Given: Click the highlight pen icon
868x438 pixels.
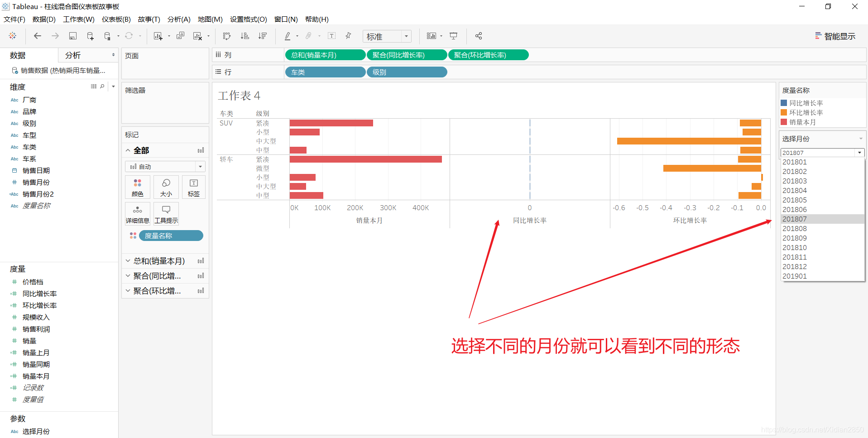Looking at the screenshot, I should [288, 36].
